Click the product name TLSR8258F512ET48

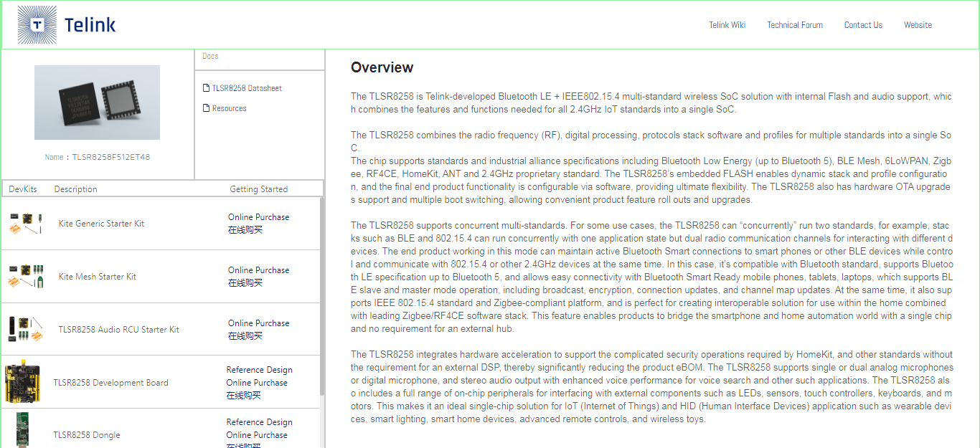pos(111,157)
